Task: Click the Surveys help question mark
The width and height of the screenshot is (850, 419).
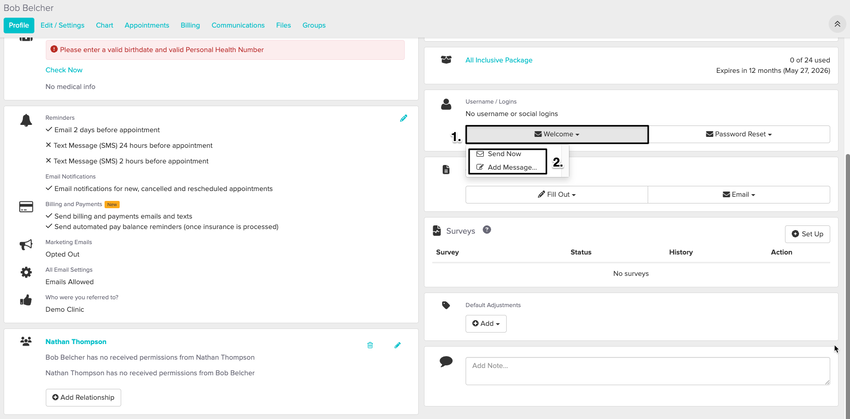Action: point(487,230)
